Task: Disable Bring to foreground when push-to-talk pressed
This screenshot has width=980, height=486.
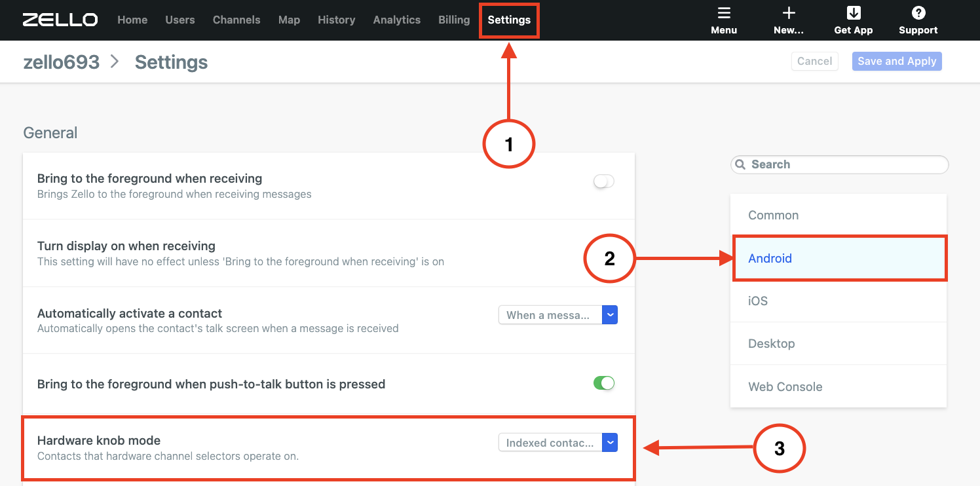Action: click(x=604, y=383)
